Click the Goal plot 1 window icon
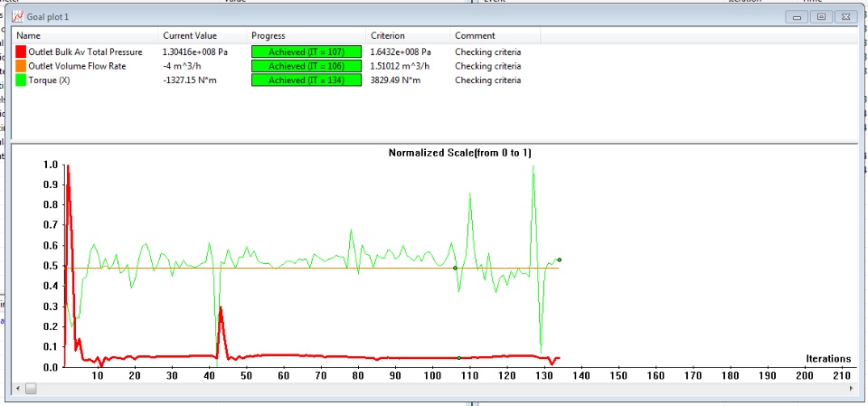Screen dimensions: 868x406 click(17, 16)
